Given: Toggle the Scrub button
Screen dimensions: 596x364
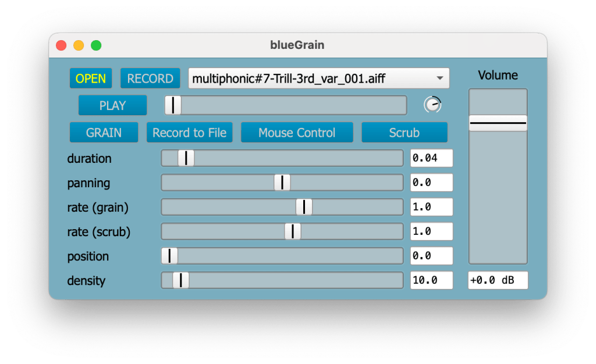Looking at the screenshot, I should click(x=404, y=133).
